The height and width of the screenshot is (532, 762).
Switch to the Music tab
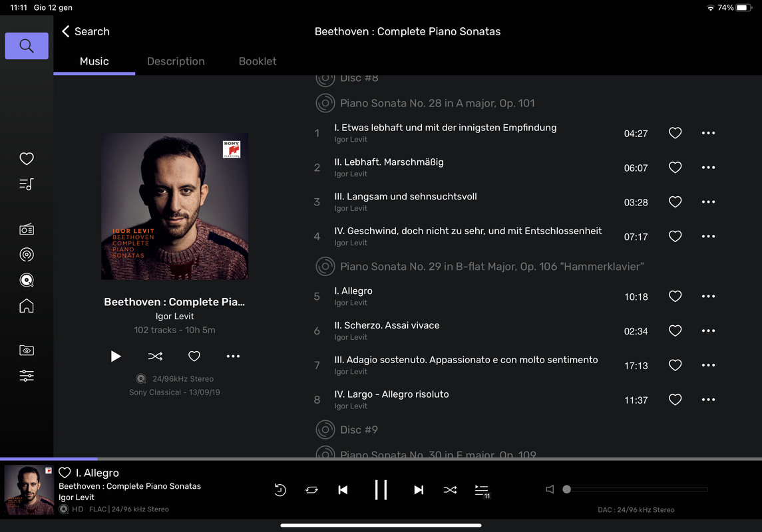click(x=95, y=62)
